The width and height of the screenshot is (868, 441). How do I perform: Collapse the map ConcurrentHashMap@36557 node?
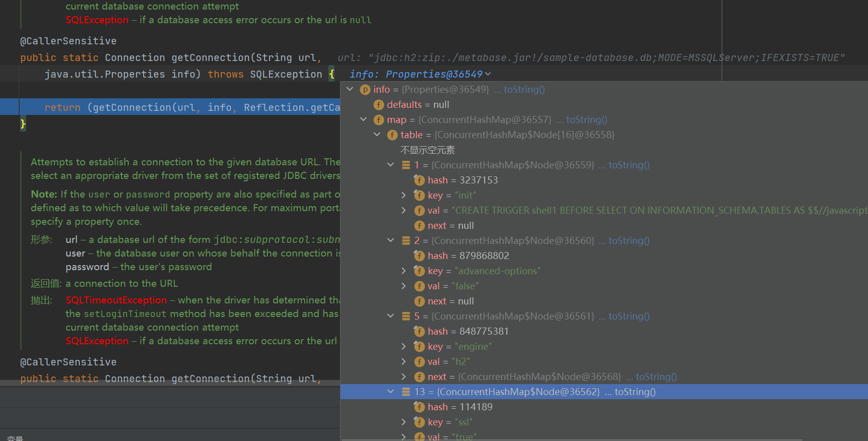point(363,119)
